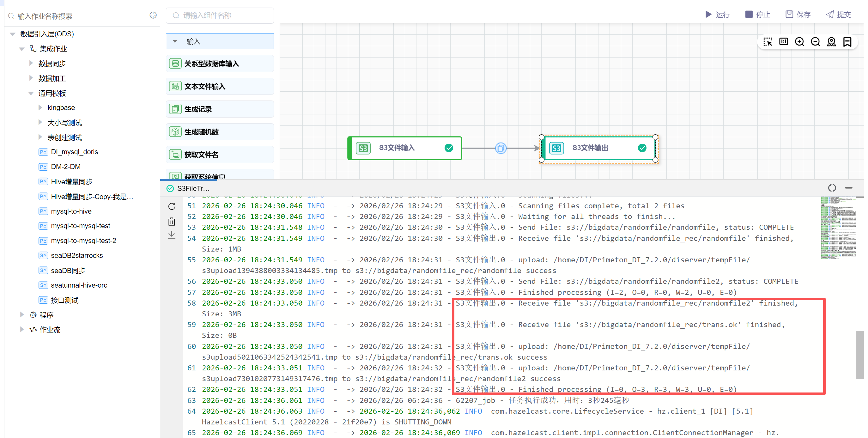Click the zoom in canvas icon
Screen dimensions: 868x438
coord(799,42)
